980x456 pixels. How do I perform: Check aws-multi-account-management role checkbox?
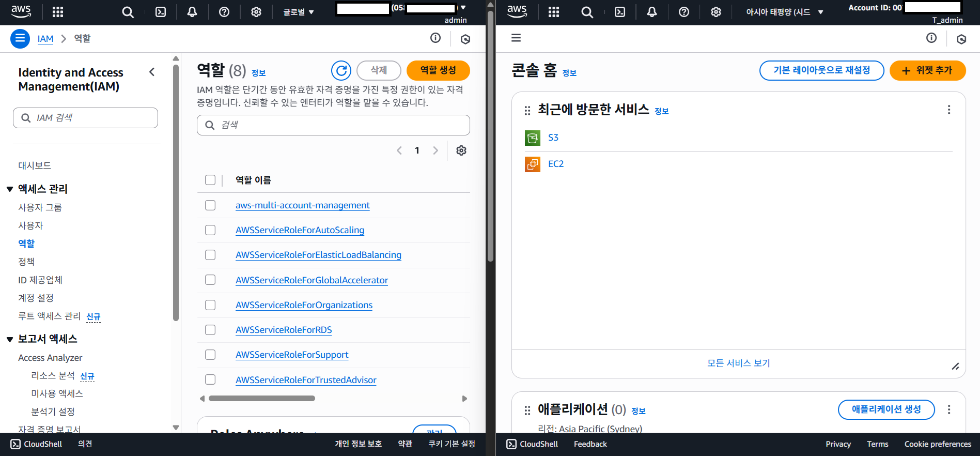[x=210, y=205]
